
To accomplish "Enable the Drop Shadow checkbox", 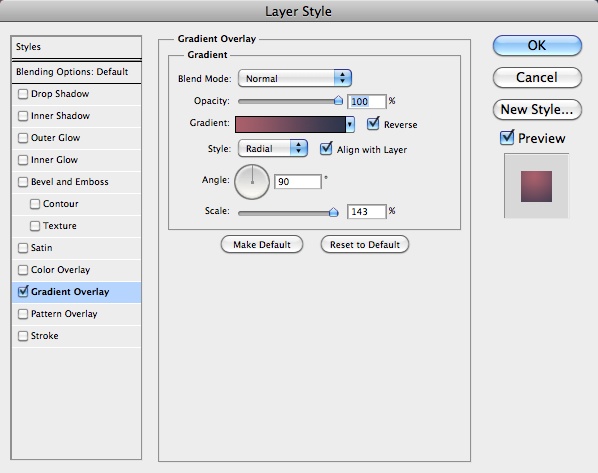I will [23, 94].
